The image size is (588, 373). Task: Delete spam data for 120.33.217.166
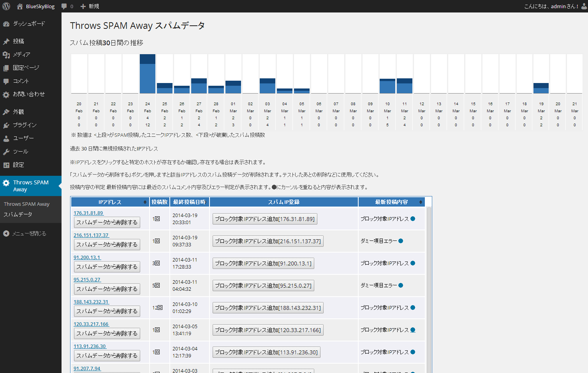coord(107,333)
